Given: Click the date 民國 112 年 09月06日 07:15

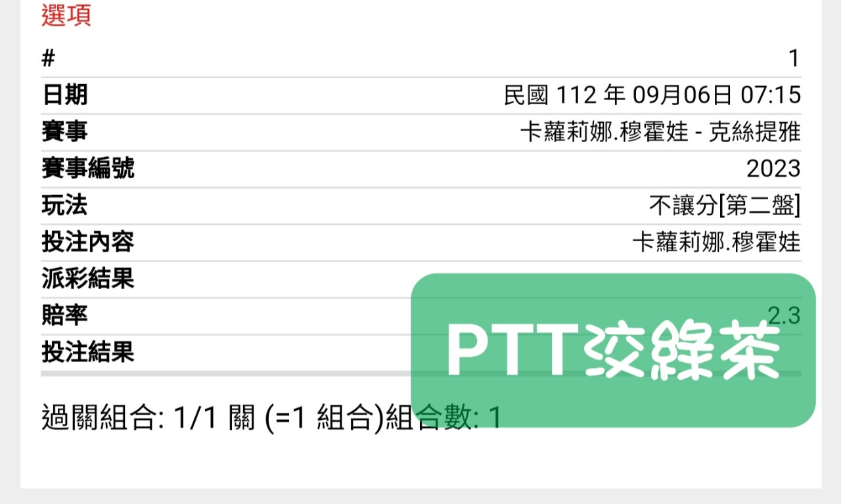Looking at the screenshot, I should click(x=652, y=95).
